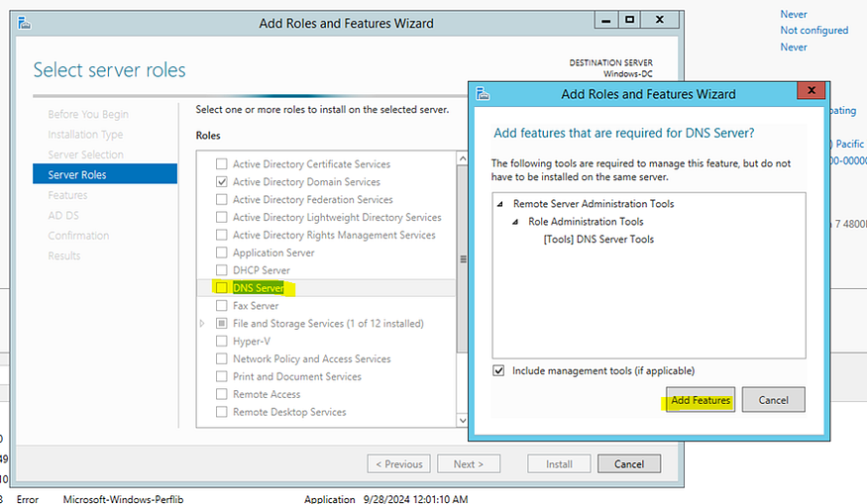Click the roles list scroll-down arrow

coord(463,421)
